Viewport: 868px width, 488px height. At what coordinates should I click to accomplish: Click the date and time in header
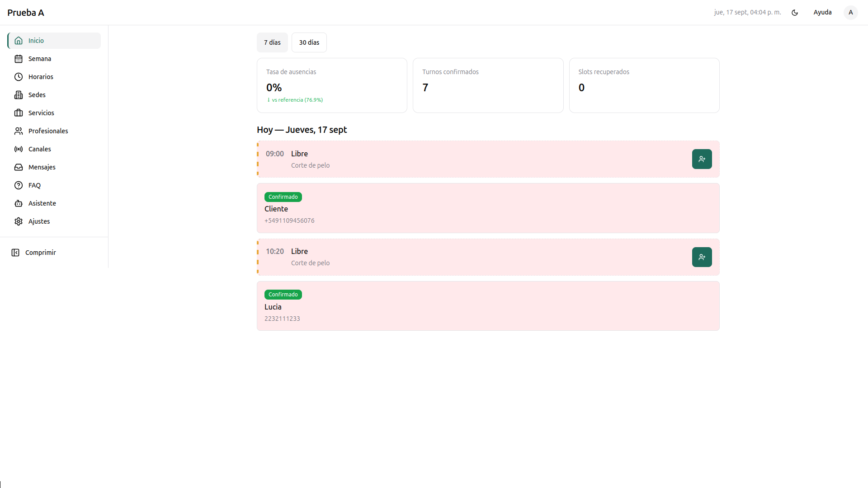click(x=747, y=13)
